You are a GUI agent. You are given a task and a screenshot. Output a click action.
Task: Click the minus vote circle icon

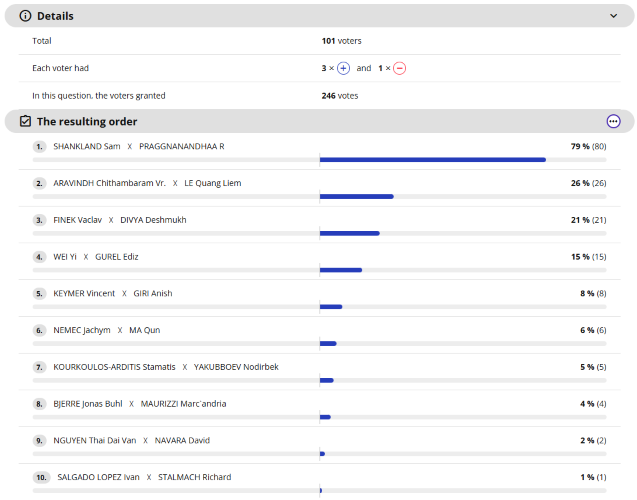pos(399,68)
